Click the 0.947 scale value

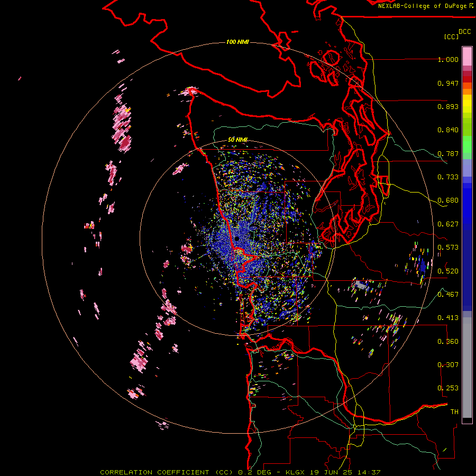(448, 83)
